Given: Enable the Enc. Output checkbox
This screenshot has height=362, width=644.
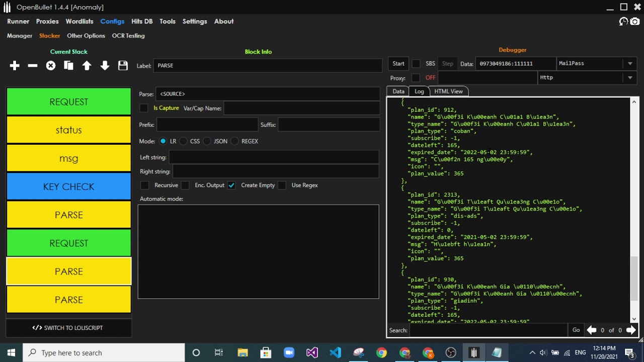Looking at the screenshot, I should click(x=185, y=185).
